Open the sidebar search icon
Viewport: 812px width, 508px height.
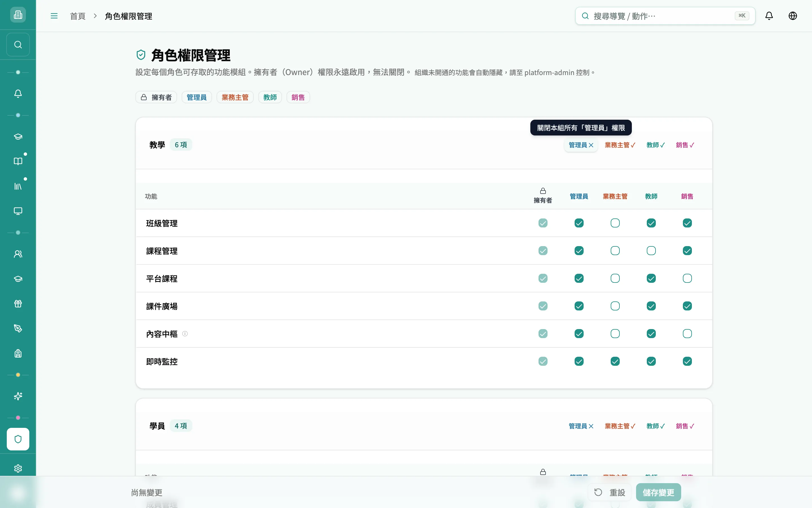(x=18, y=45)
